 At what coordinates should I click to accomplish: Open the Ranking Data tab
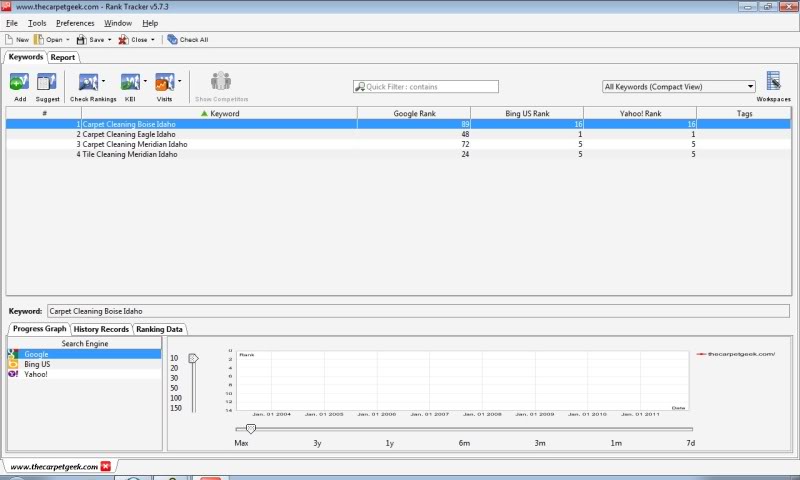tap(160, 329)
